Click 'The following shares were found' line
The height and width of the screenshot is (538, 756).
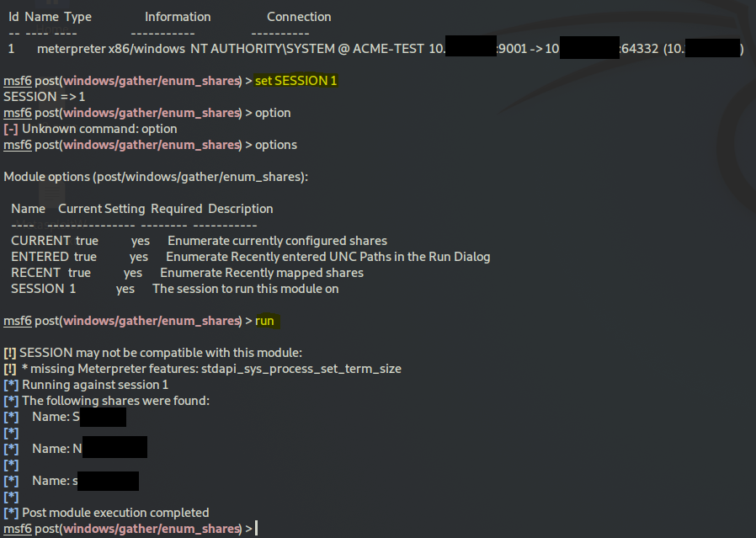[x=115, y=401]
